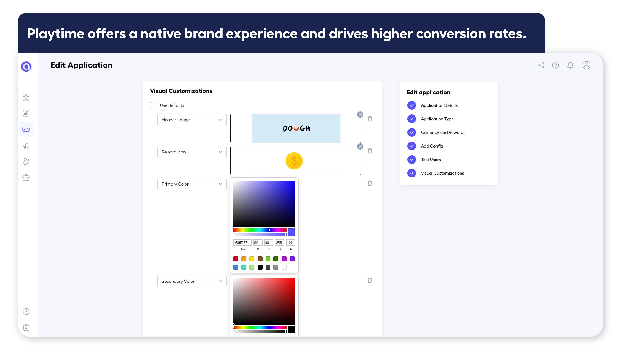Expand the Reward Icon dropdown
This screenshot has height=357, width=644.
point(192,152)
